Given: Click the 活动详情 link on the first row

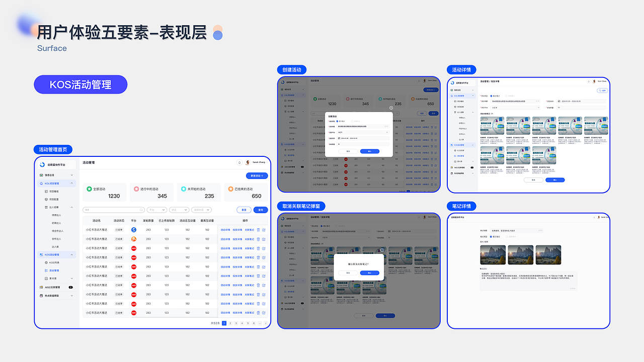Looking at the screenshot, I should 225,230.
